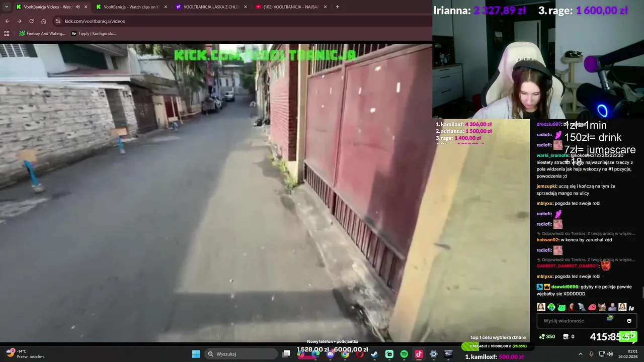
Task: Open Task View on taskbar
Action: click(286, 354)
